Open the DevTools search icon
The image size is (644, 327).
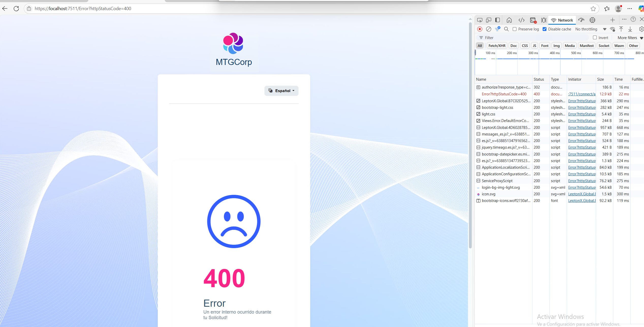(506, 29)
